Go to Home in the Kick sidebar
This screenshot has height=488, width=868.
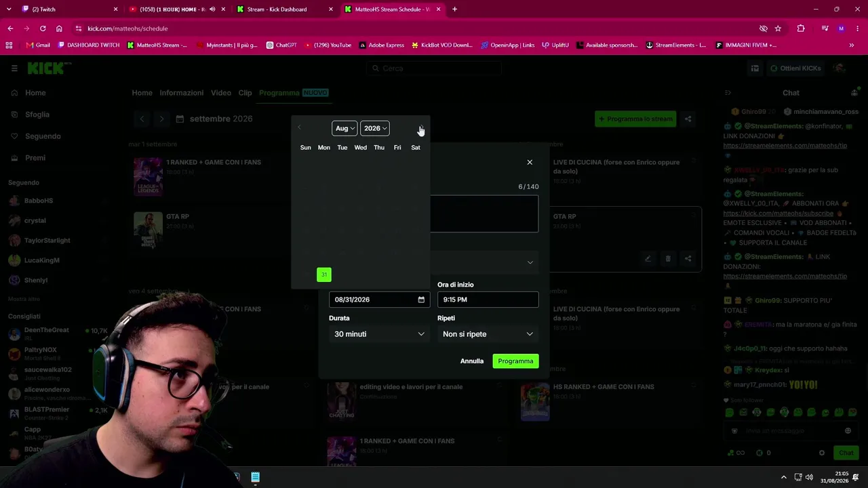coord(35,93)
